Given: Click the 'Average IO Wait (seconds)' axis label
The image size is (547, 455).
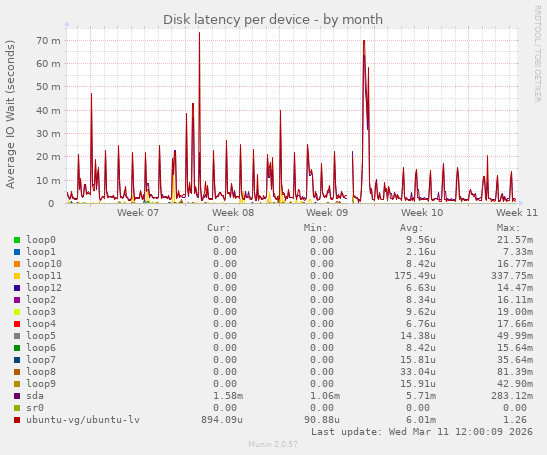Looking at the screenshot, I should point(10,114).
